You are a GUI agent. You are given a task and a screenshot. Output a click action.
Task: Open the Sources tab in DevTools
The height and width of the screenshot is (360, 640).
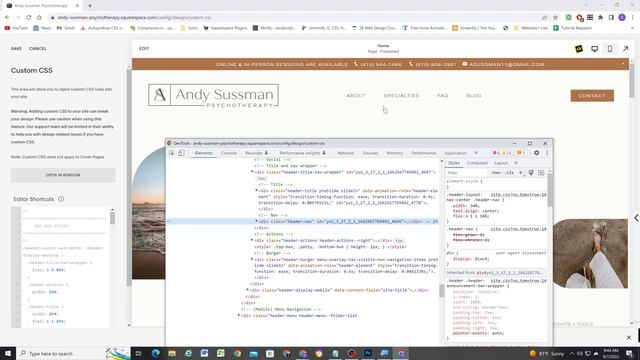[371, 153]
